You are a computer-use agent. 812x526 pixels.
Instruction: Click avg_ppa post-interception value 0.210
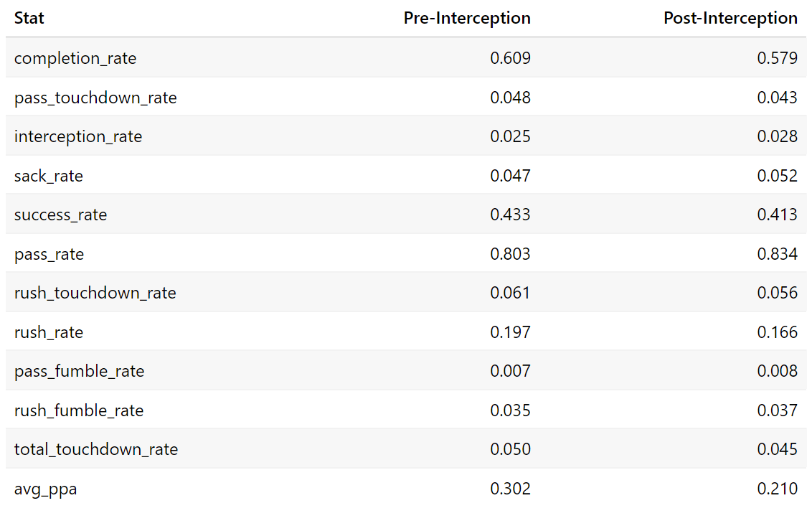point(777,488)
